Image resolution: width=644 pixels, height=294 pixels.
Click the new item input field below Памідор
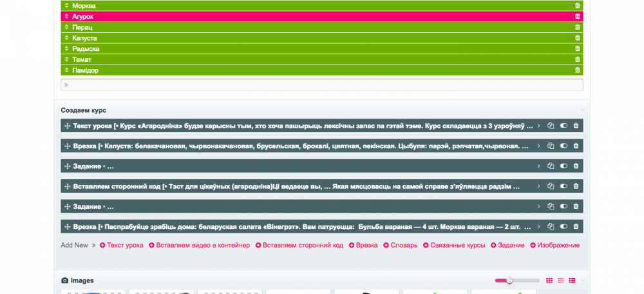click(322, 84)
